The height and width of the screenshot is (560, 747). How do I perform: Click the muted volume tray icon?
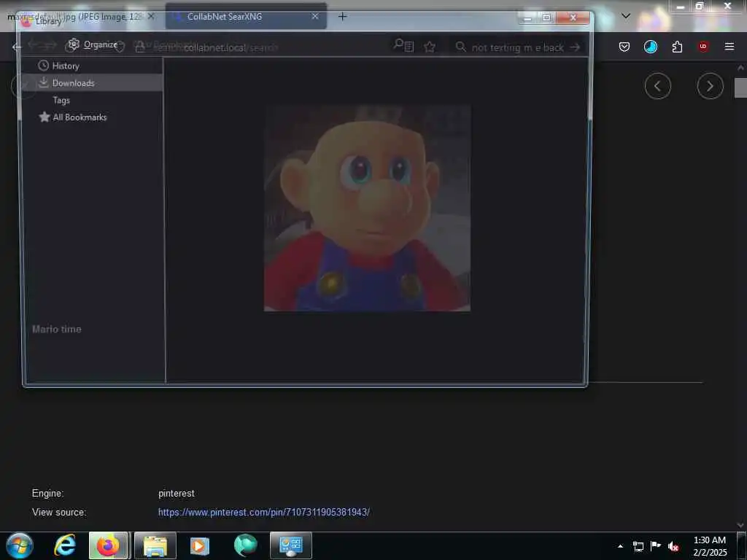[673, 546]
